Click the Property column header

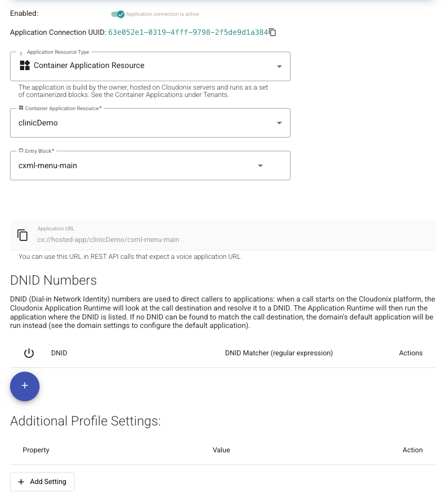click(36, 450)
